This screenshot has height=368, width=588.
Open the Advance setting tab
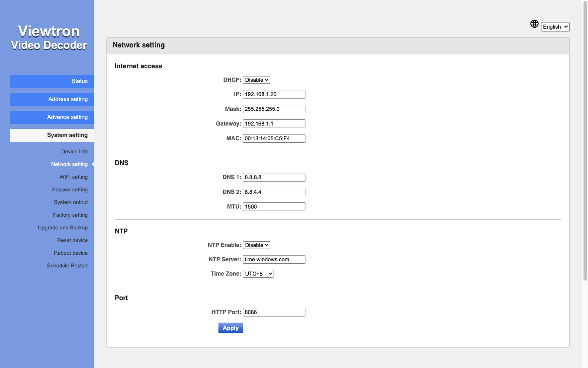pyautogui.click(x=52, y=117)
